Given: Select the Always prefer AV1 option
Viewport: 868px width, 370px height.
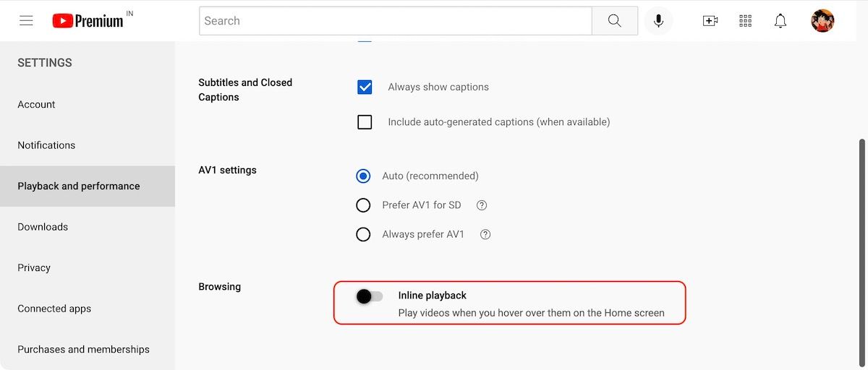Looking at the screenshot, I should tap(363, 234).
